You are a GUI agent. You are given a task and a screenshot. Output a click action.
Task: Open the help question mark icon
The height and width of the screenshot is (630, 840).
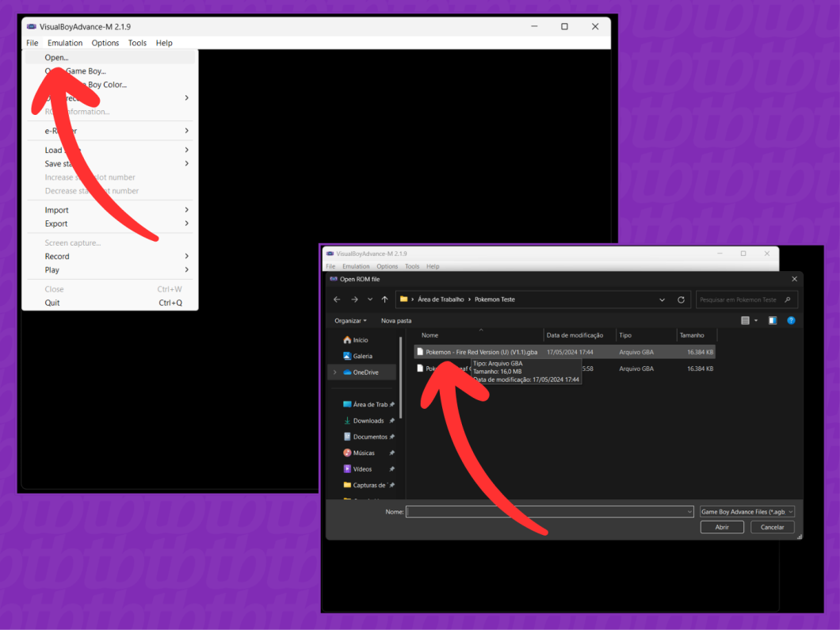pyautogui.click(x=791, y=320)
